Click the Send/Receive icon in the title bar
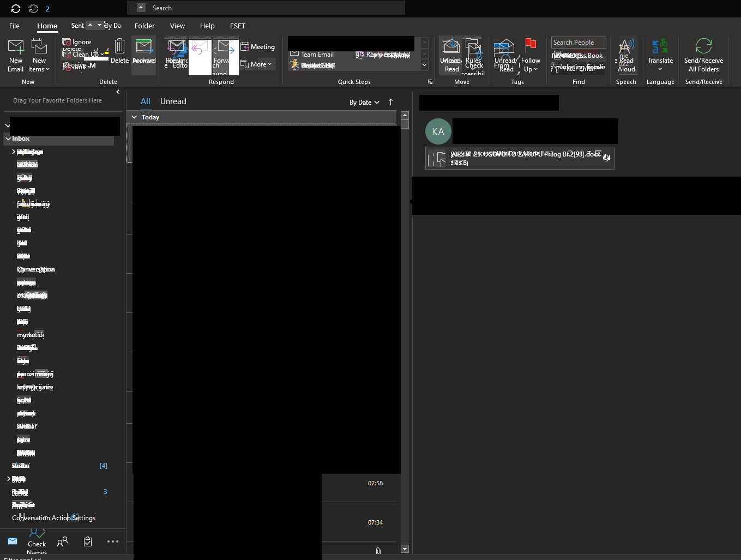This screenshot has width=741, height=560. pos(16,8)
